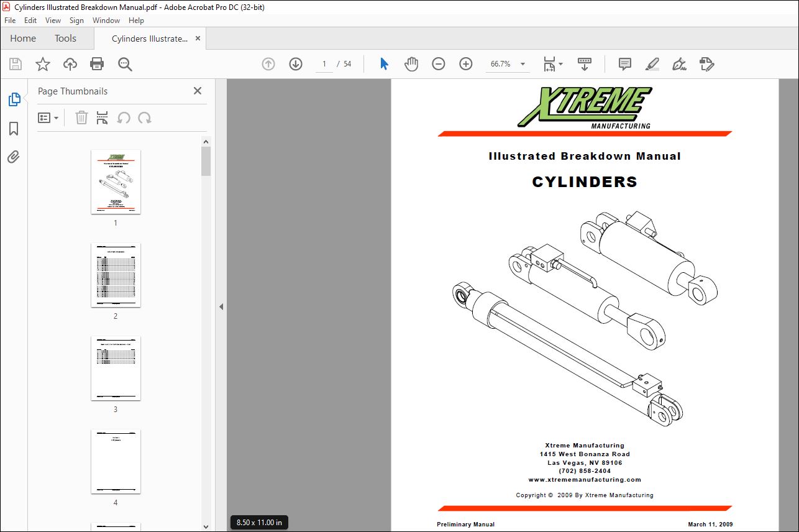Click the March 11, 2009 date text
This screenshot has height=532, width=799.
tap(710, 525)
